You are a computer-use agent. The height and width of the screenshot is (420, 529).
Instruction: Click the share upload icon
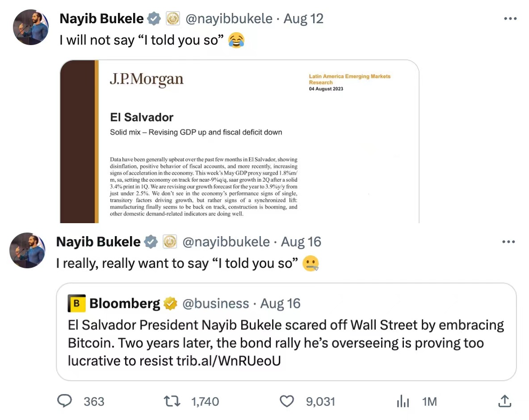[x=504, y=401]
